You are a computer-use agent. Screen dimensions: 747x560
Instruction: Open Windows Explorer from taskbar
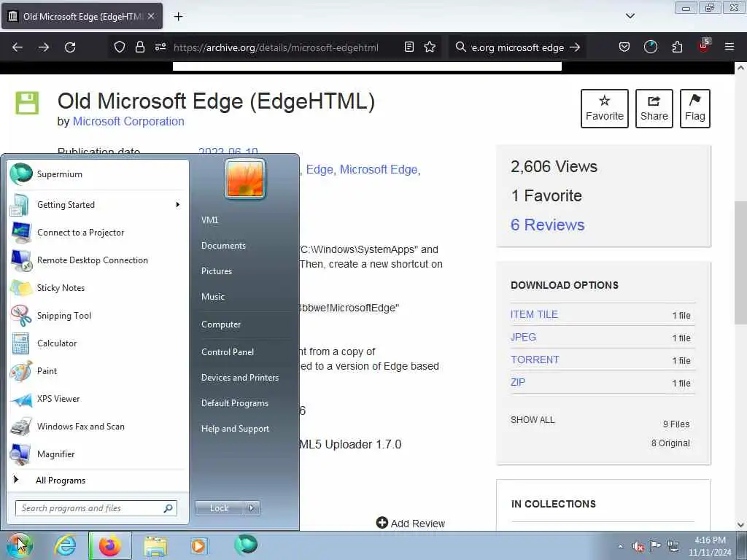coord(155,545)
